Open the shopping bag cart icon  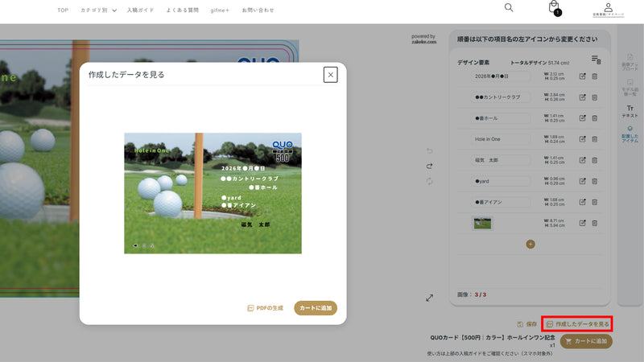click(555, 8)
